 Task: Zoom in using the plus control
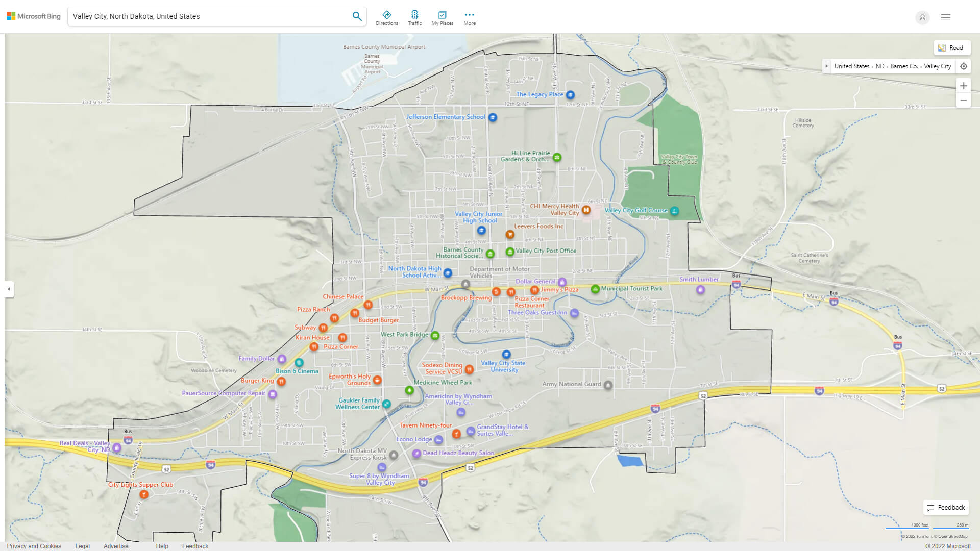coord(964,86)
